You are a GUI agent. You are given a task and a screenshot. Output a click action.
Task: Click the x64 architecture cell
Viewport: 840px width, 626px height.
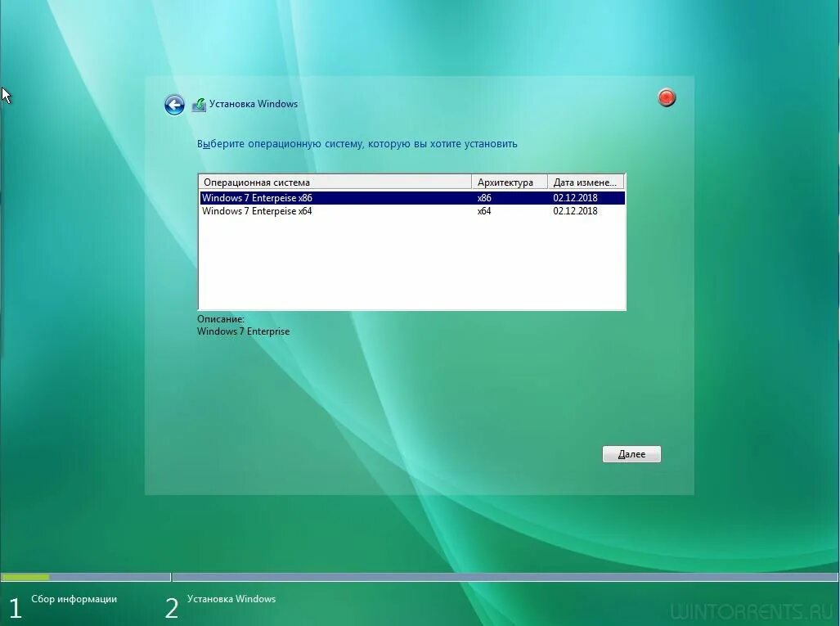pyautogui.click(x=484, y=211)
